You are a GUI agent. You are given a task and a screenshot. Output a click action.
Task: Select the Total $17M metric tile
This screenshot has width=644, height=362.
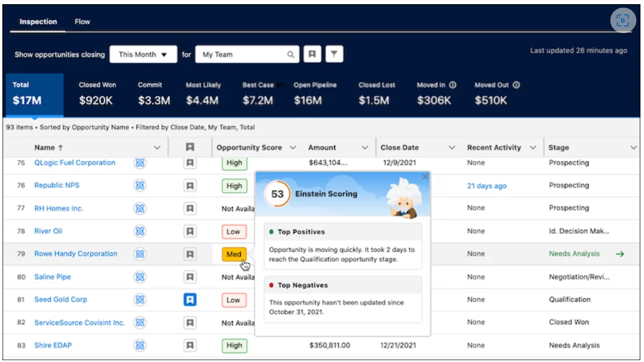[35, 94]
